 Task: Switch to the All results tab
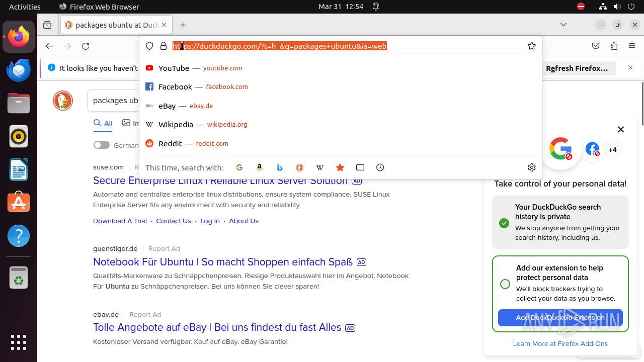tap(103, 123)
